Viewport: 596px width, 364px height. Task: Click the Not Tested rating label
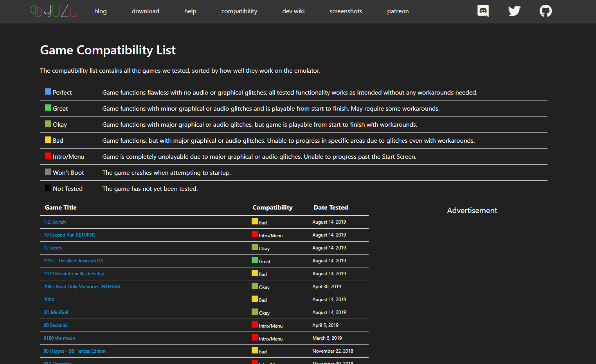point(68,189)
